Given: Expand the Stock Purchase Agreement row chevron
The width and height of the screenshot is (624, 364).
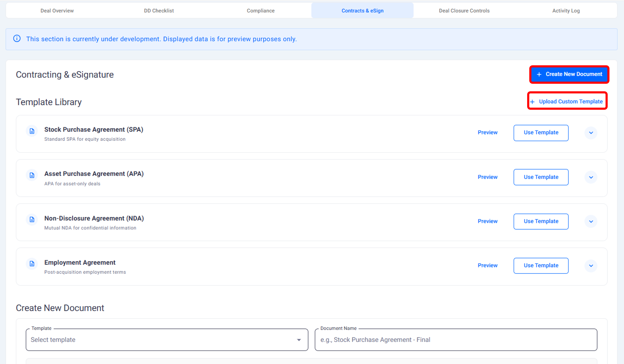Looking at the screenshot, I should point(591,133).
